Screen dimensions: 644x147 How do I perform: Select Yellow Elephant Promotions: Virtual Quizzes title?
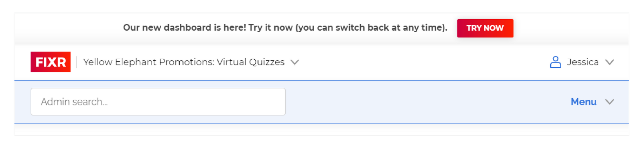click(x=184, y=62)
